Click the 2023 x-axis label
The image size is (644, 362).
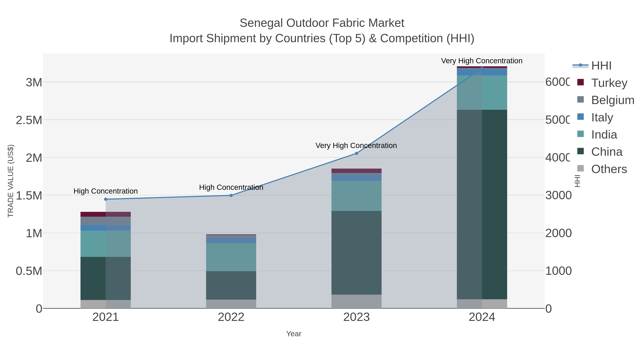tap(357, 317)
